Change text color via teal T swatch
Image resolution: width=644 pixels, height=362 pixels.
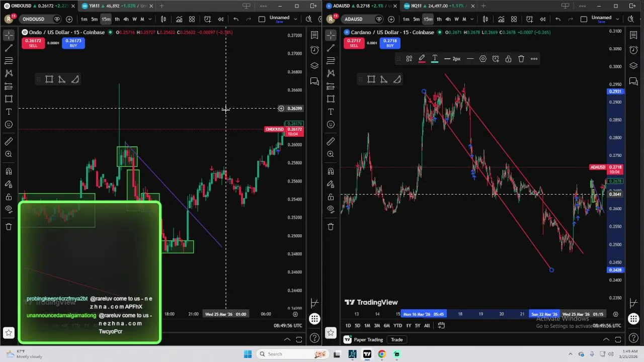(x=435, y=59)
